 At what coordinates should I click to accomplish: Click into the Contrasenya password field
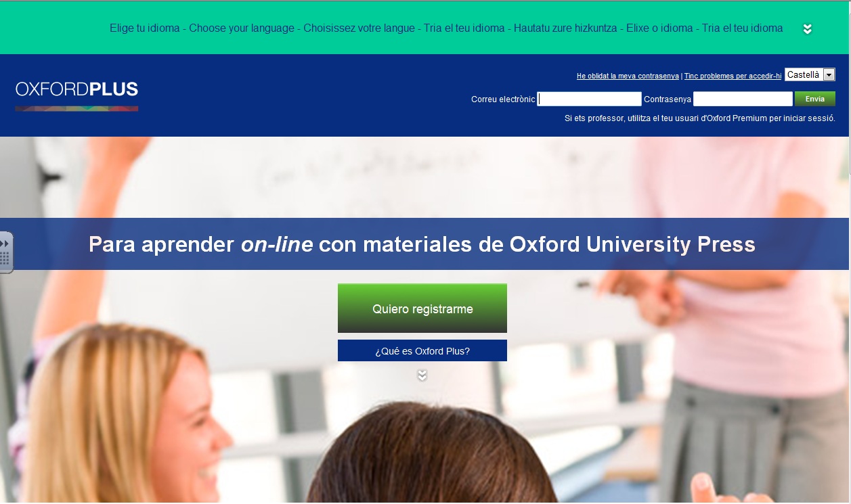pyautogui.click(x=742, y=99)
